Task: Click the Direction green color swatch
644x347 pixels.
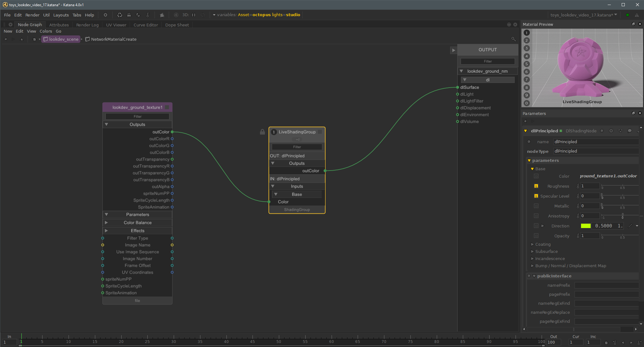Action: point(586,226)
